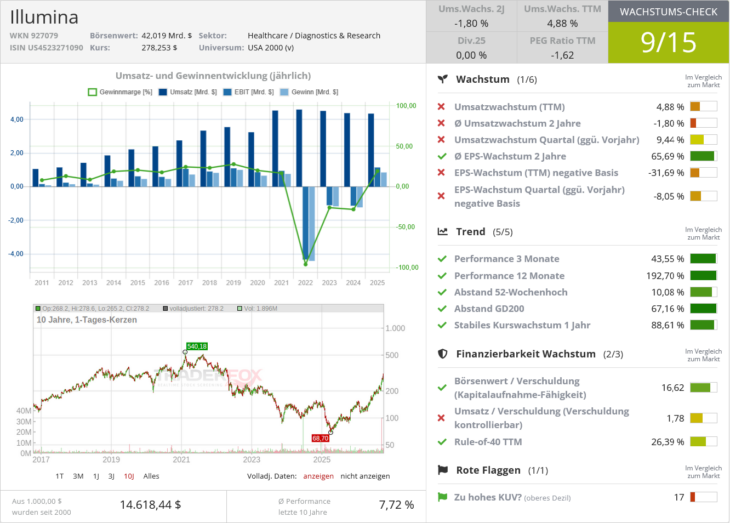Click the PEG Ratio TTM value -1,62
Image resolution: width=730 pixels, height=523 pixels.
(562, 55)
